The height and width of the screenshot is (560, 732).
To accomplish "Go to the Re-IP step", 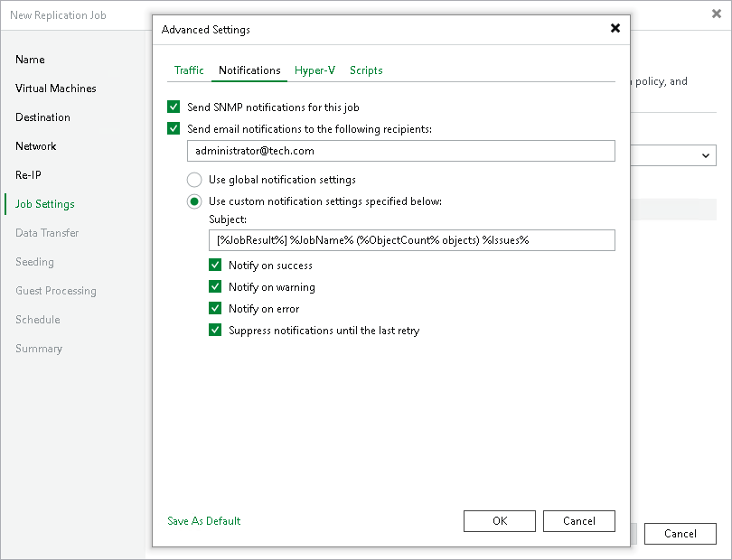I will point(28,175).
